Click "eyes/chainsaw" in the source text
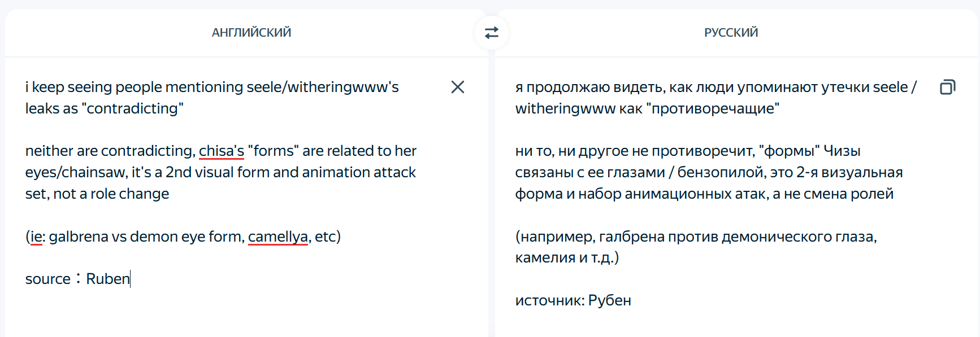 pyautogui.click(x=76, y=172)
